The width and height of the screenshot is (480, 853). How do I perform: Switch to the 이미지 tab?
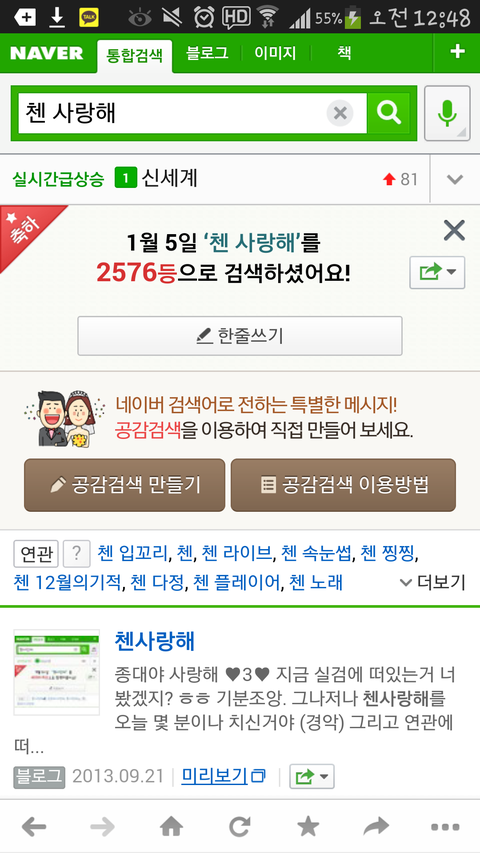tap(275, 53)
